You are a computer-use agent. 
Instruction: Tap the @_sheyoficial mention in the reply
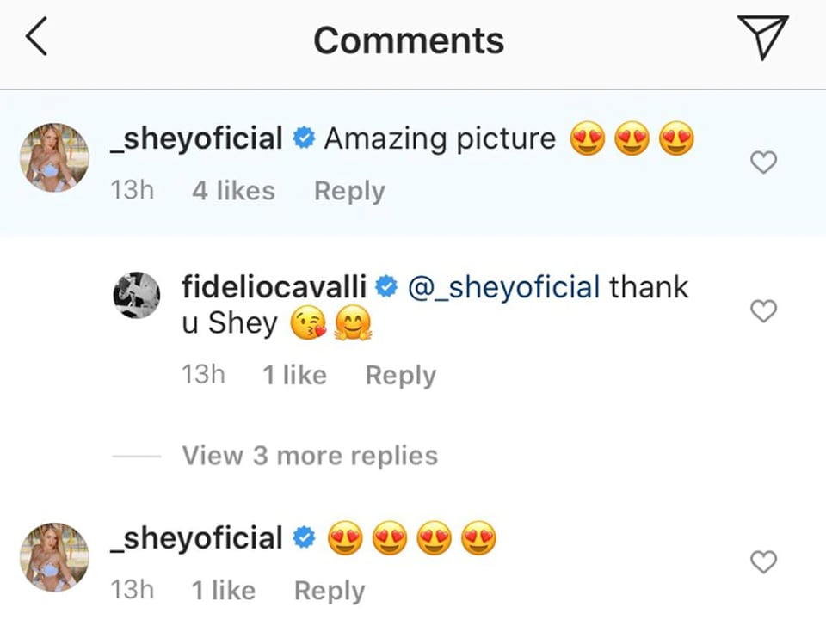pyautogui.click(x=502, y=286)
